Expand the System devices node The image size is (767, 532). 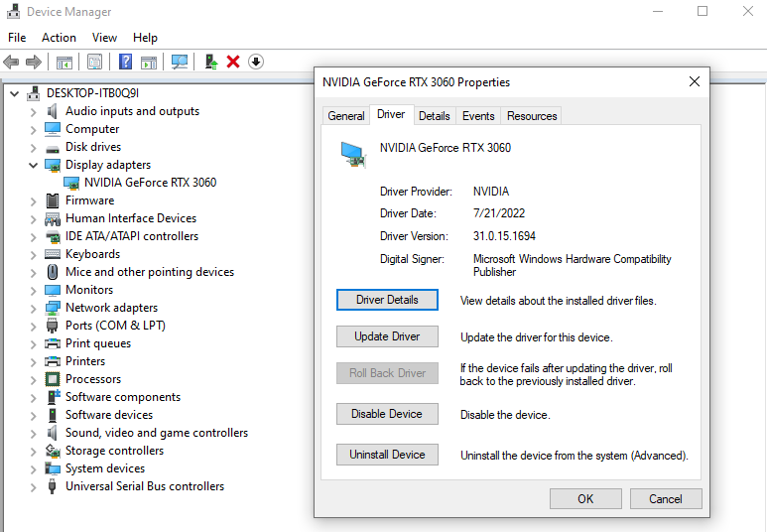point(33,468)
